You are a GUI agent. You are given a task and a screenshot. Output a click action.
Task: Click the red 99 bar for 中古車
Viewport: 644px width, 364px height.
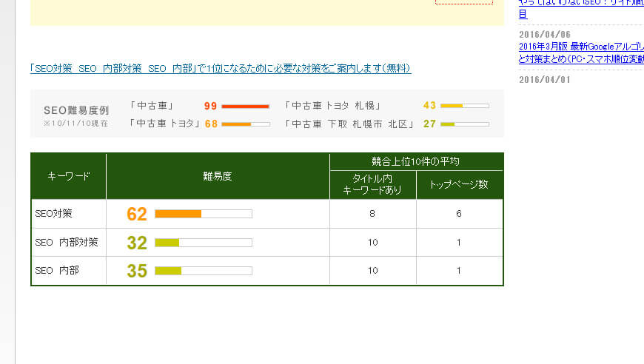[x=245, y=106]
